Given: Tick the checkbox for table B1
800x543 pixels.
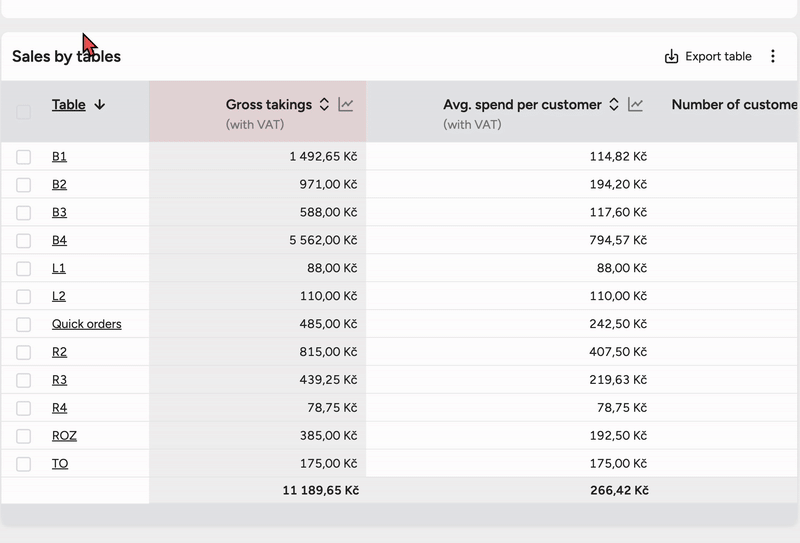Looking at the screenshot, I should click(24, 157).
